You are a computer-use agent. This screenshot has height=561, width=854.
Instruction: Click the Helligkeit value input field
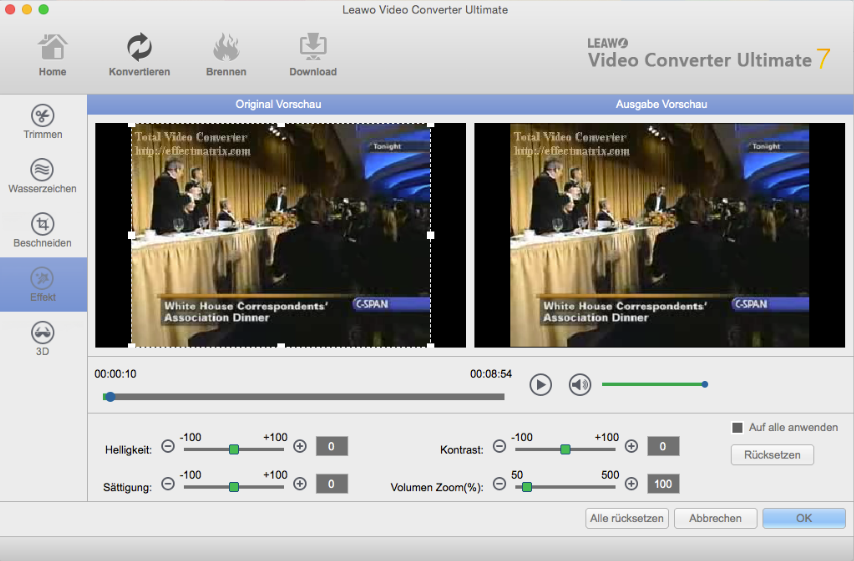332,446
